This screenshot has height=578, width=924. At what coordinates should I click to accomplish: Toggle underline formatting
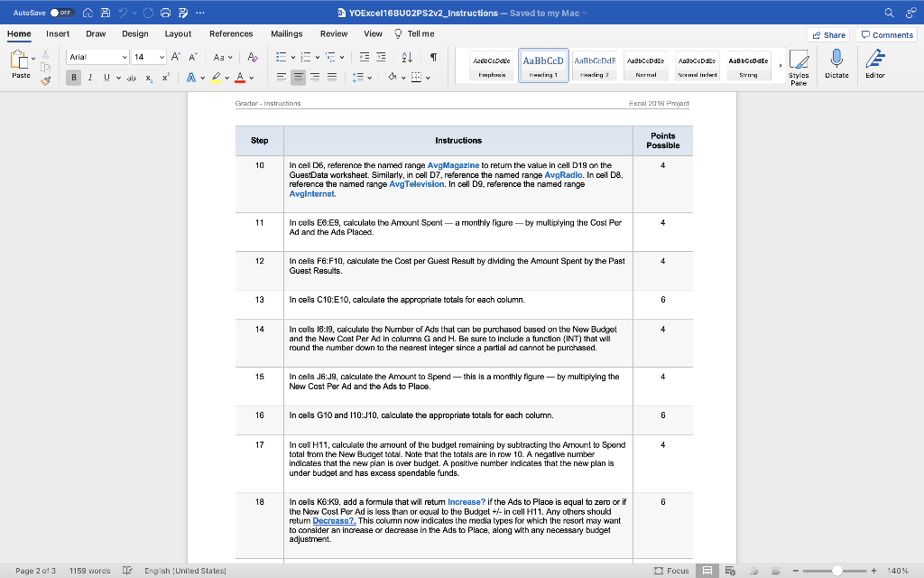tap(106, 78)
